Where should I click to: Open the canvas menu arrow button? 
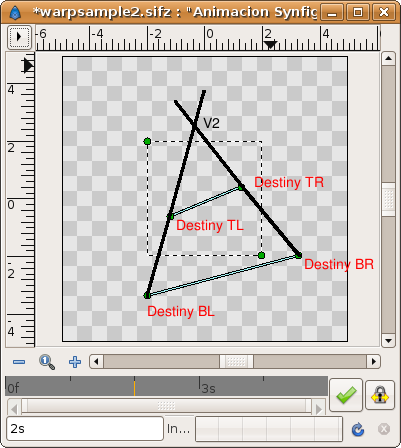[x=20, y=37]
